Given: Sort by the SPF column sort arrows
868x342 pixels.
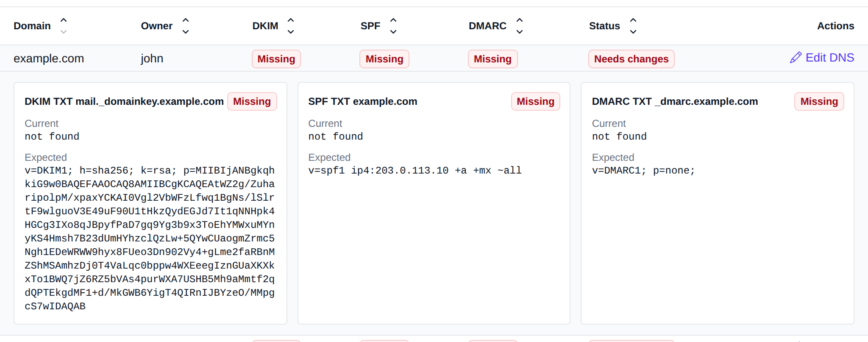Looking at the screenshot, I should (393, 26).
